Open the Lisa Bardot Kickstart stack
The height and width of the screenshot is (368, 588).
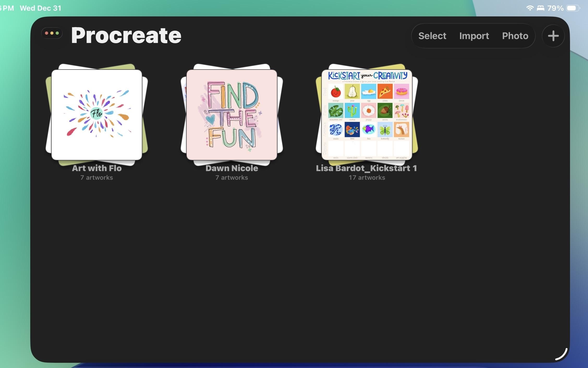[x=367, y=115]
